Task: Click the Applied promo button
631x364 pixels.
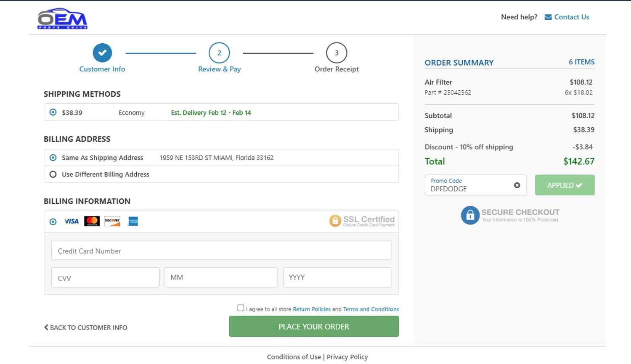Action: pyautogui.click(x=565, y=185)
